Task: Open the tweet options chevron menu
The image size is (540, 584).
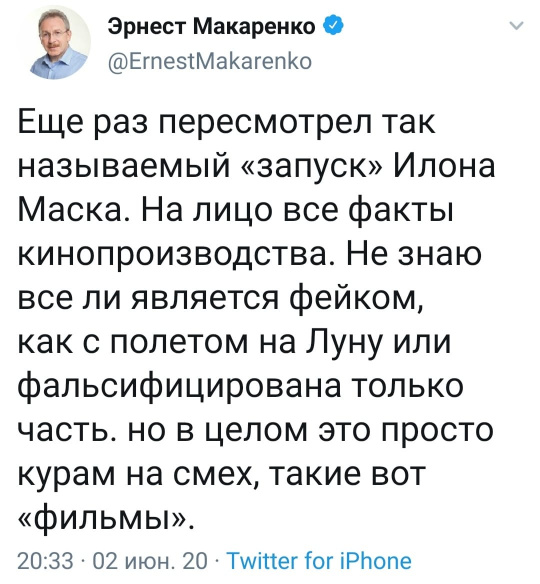Action: click(x=517, y=26)
